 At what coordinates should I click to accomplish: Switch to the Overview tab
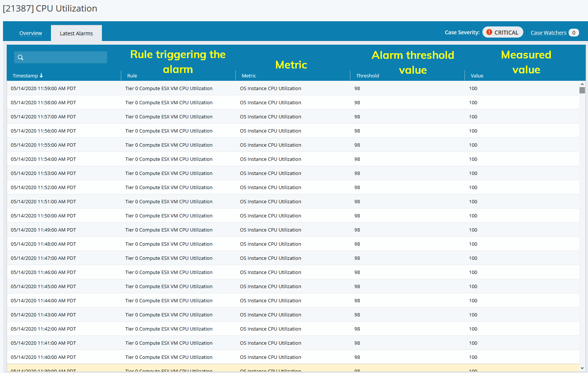30,33
